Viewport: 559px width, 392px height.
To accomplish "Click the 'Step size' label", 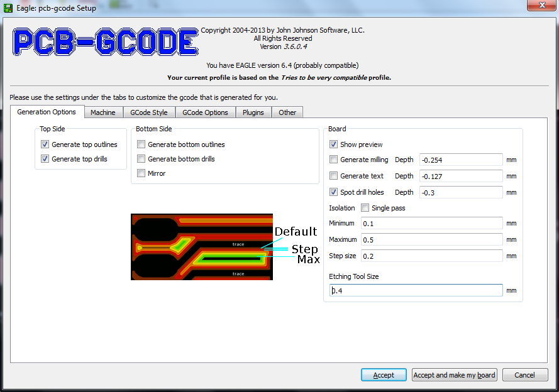I will [x=342, y=256].
